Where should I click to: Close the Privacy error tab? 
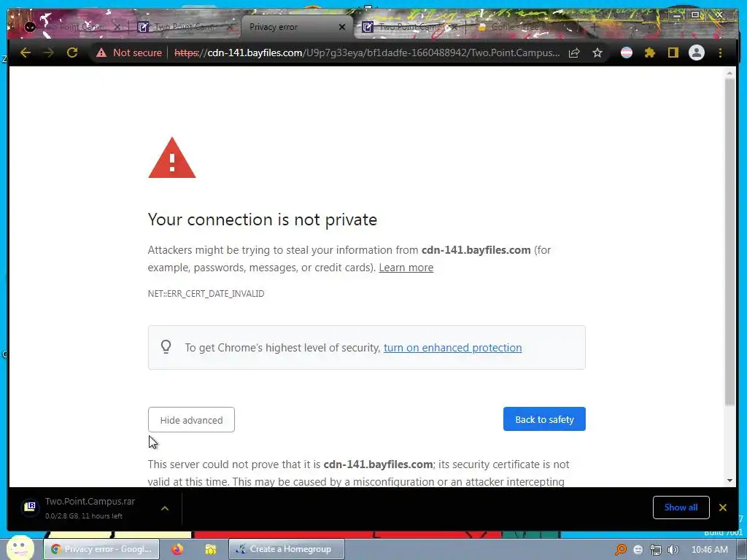pos(341,27)
